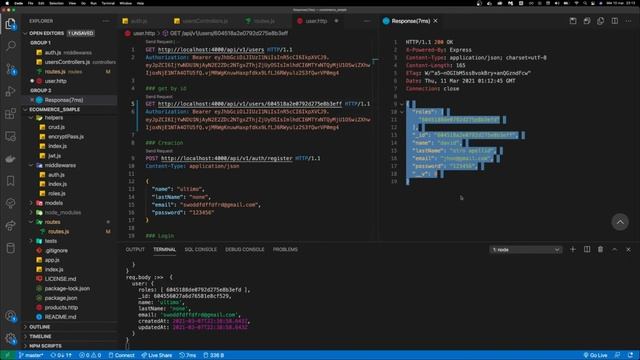Click the remote window indicator in status bar
Image resolution: width=640 pixels, height=360 pixels.
click(x=7, y=355)
